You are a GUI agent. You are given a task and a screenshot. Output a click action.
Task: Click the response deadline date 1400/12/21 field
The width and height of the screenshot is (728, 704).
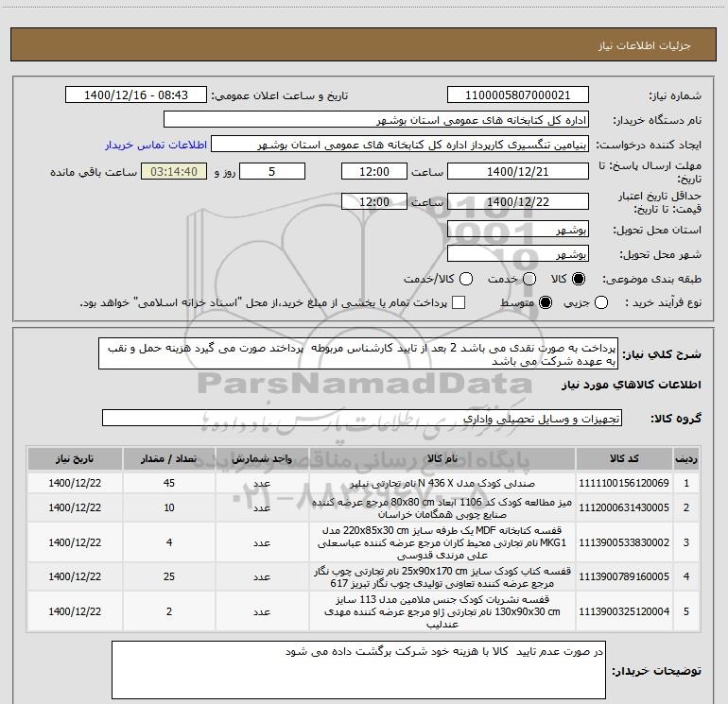coord(518,172)
